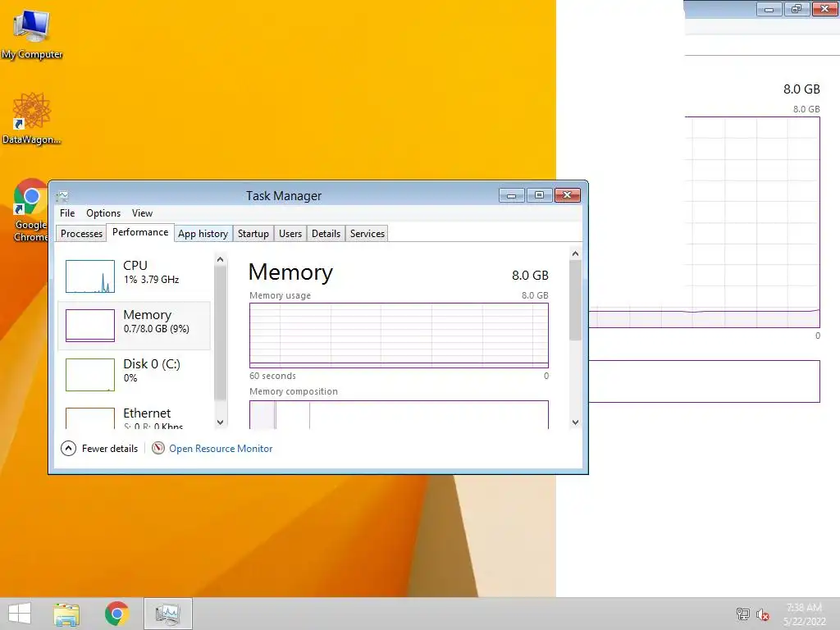Click the Fewer details button
Viewport: 840px width, 630px height.
pos(99,449)
